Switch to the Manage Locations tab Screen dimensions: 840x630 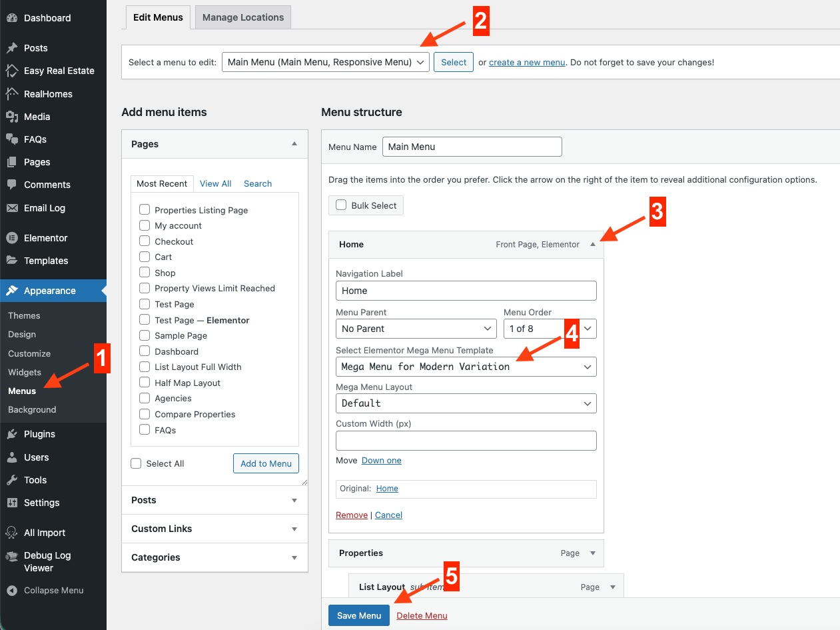tap(242, 17)
